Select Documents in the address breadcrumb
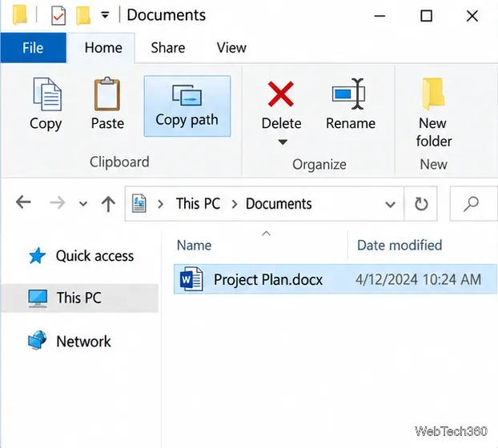 tap(279, 203)
